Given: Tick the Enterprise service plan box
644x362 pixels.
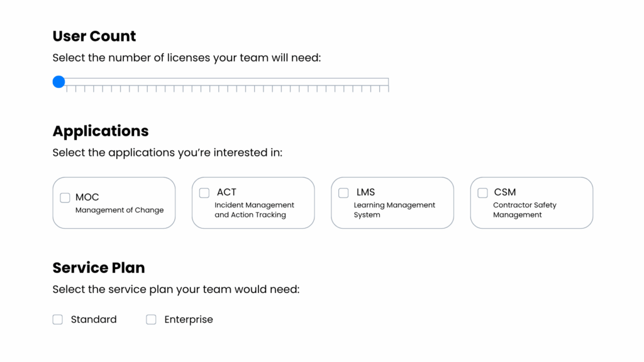Looking at the screenshot, I should pos(151,319).
